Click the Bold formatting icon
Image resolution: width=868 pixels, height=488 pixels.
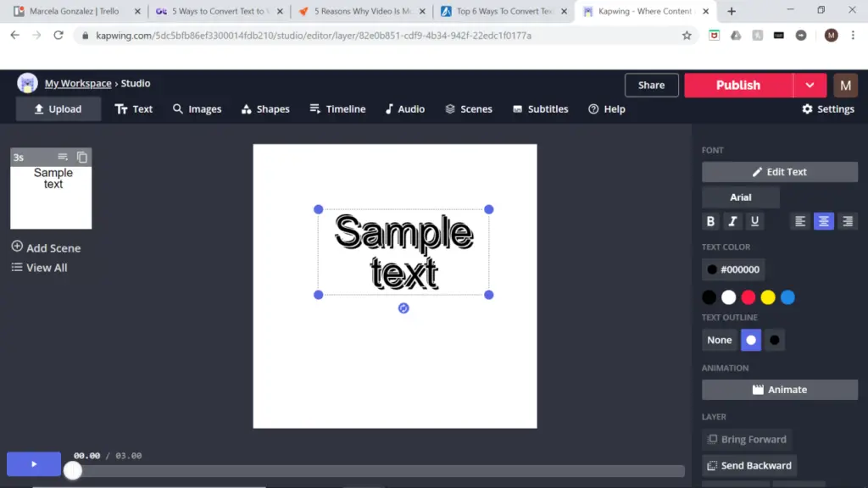pos(711,221)
